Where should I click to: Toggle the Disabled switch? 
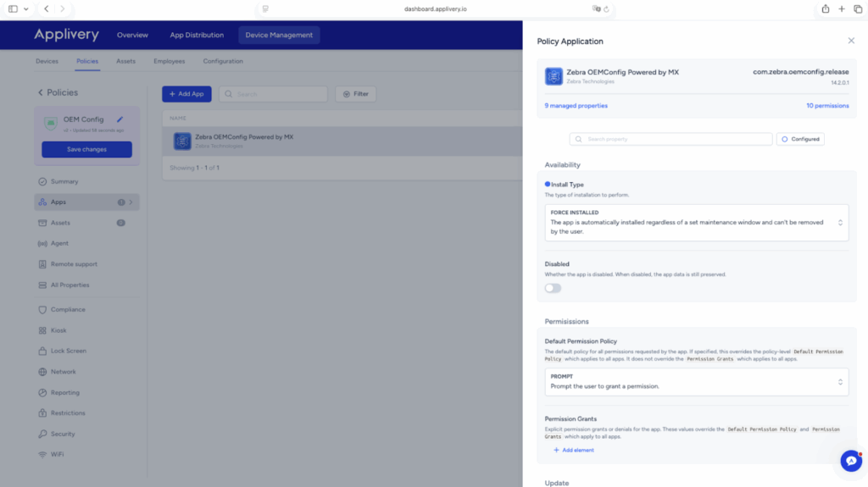coord(553,288)
